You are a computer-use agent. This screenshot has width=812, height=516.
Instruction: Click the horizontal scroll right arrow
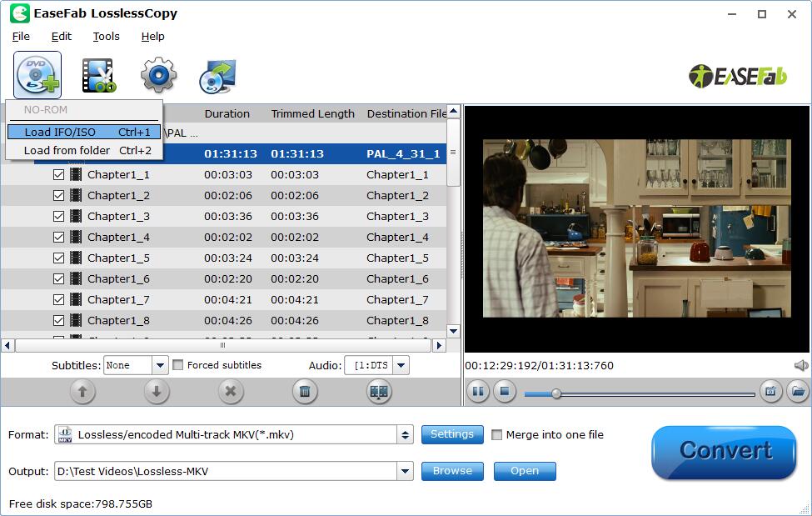pos(439,345)
